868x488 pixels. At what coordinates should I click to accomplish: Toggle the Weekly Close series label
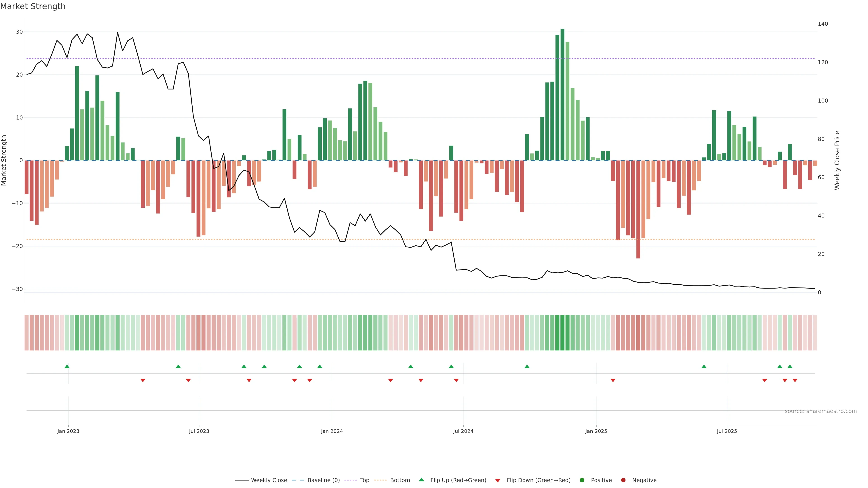click(269, 480)
